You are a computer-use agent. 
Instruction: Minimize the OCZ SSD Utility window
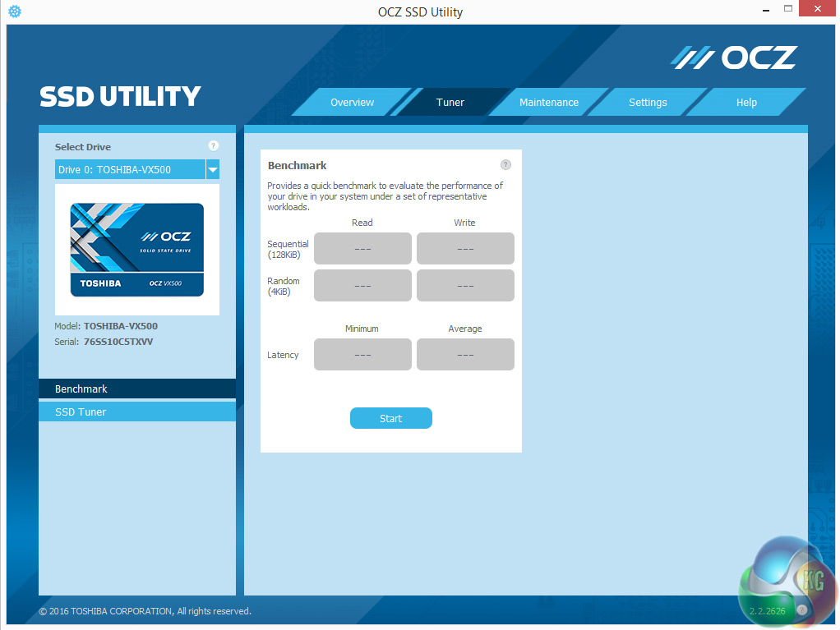coord(766,9)
